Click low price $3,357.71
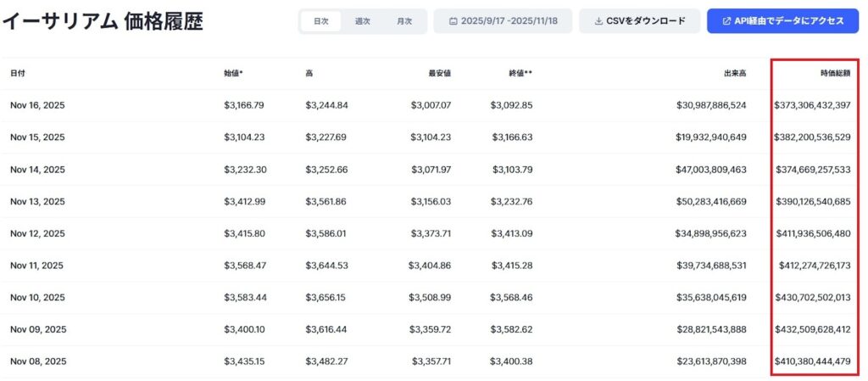 coord(431,361)
